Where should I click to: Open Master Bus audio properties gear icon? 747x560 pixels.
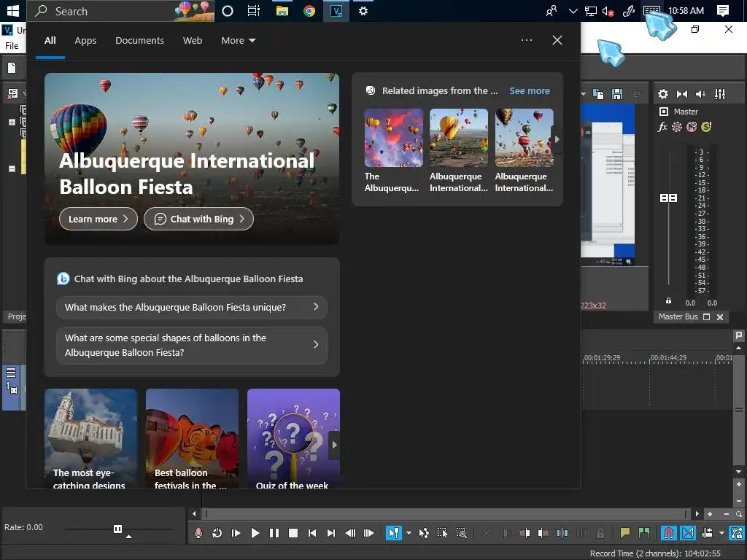click(x=663, y=94)
